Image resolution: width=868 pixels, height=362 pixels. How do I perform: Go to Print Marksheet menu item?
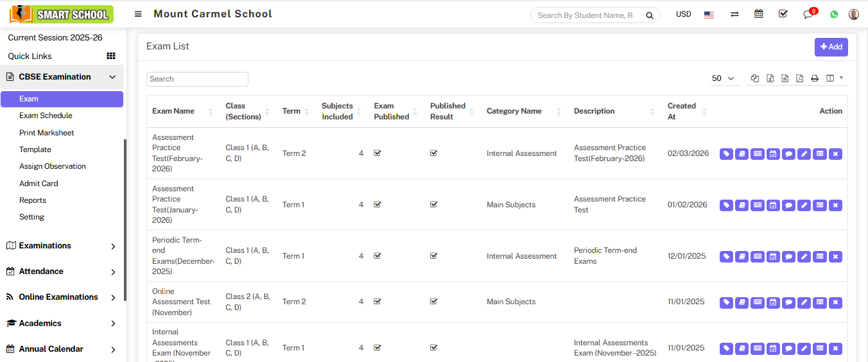tap(47, 133)
